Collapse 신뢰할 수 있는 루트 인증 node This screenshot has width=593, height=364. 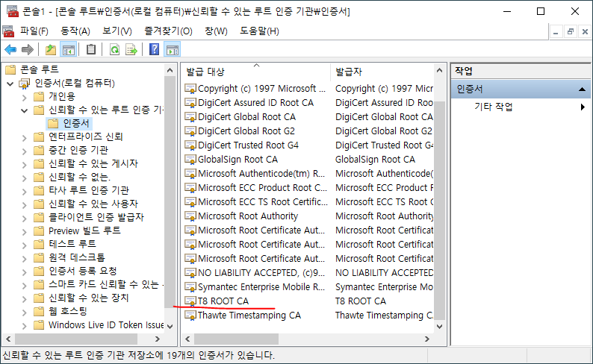[x=25, y=110]
